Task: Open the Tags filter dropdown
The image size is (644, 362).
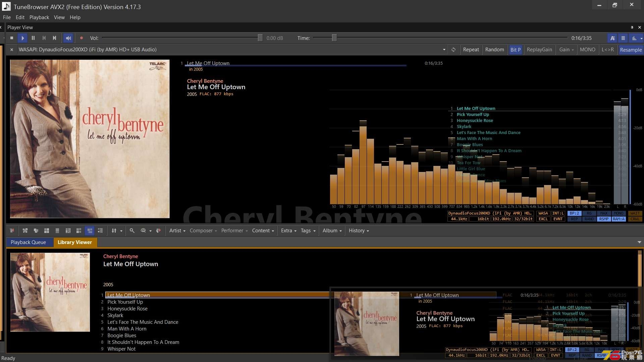Action: 308,231
